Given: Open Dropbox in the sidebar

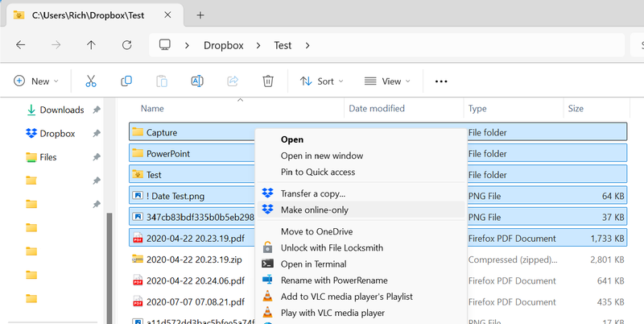Looking at the screenshot, I should (57, 134).
